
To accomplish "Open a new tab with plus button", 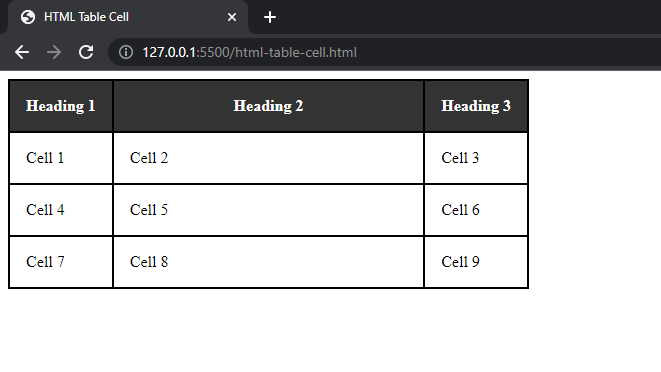I will [x=270, y=17].
